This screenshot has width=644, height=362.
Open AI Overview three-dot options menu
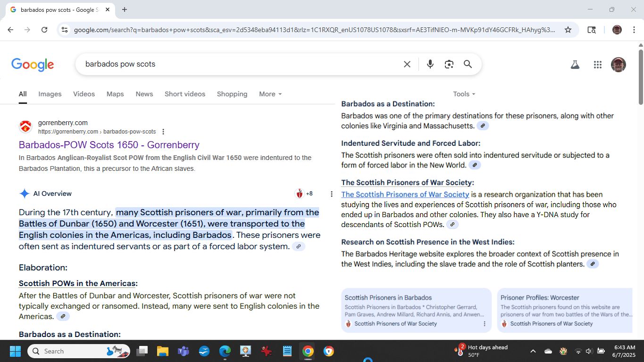click(332, 194)
